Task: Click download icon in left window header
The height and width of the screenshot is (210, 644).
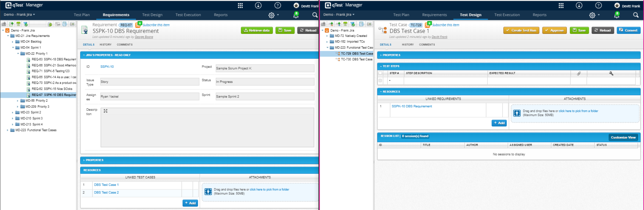Action: 258,5
